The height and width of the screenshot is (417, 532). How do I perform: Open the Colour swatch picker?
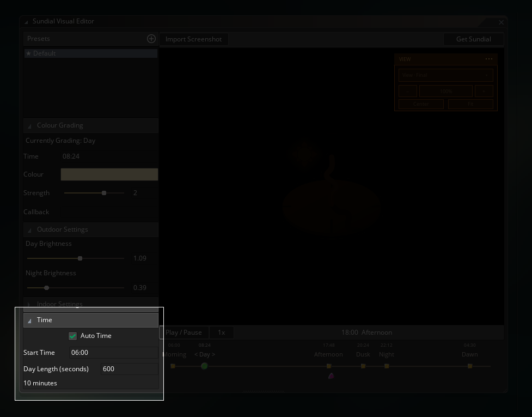coord(109,174)
